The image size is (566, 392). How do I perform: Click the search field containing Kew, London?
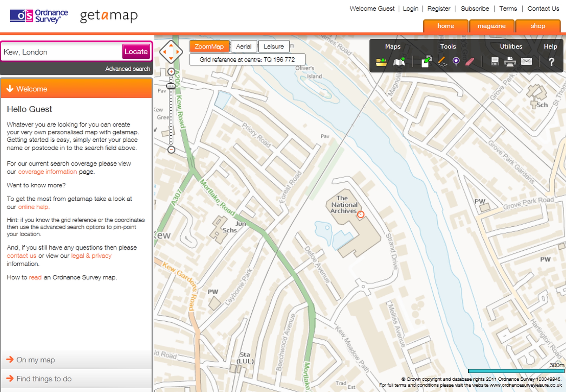(62, 52)
